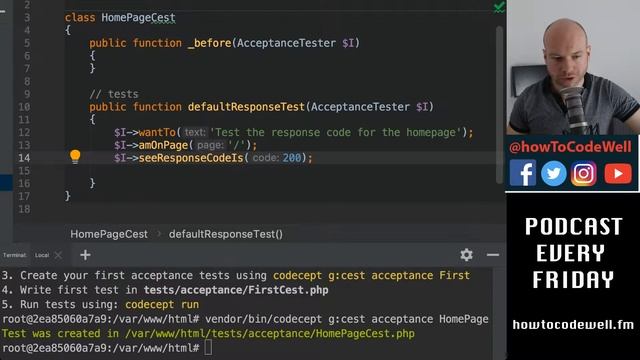This screenshot has width=640, height=360.
Task: Click the green inspection checkmark icon
Action: [x=499, y=7]
